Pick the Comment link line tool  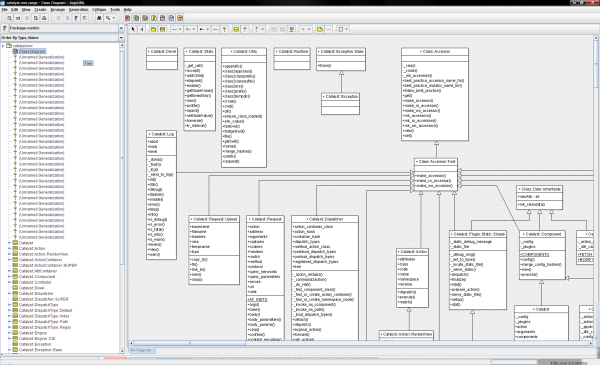tap(329, 29)
